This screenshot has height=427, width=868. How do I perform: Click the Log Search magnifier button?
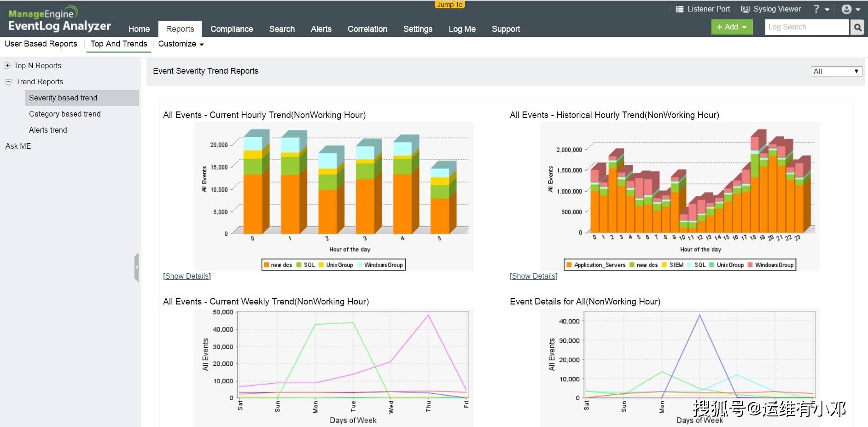pyautogui.click(x=857, y=27)
